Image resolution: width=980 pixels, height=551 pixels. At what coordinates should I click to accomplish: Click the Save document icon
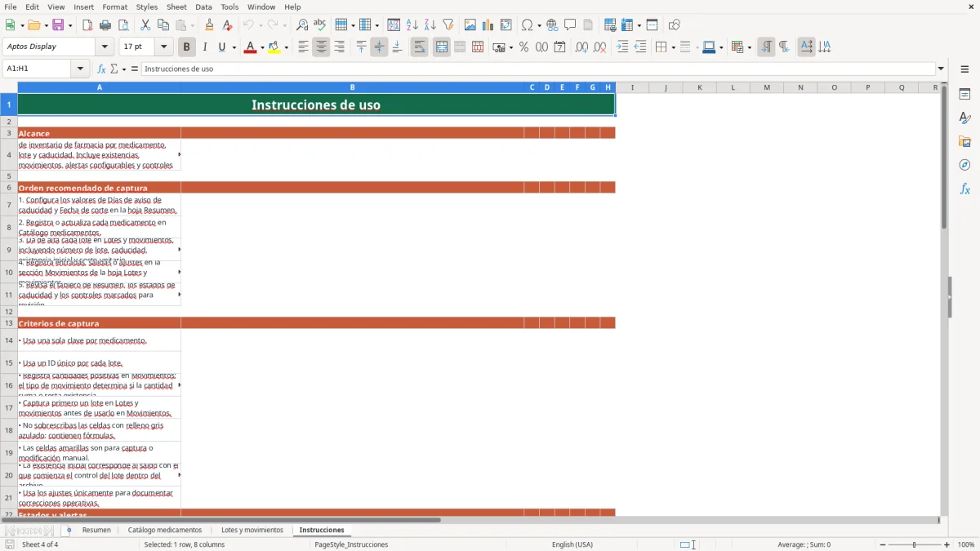pyautogui.click(x=58, y=25)
